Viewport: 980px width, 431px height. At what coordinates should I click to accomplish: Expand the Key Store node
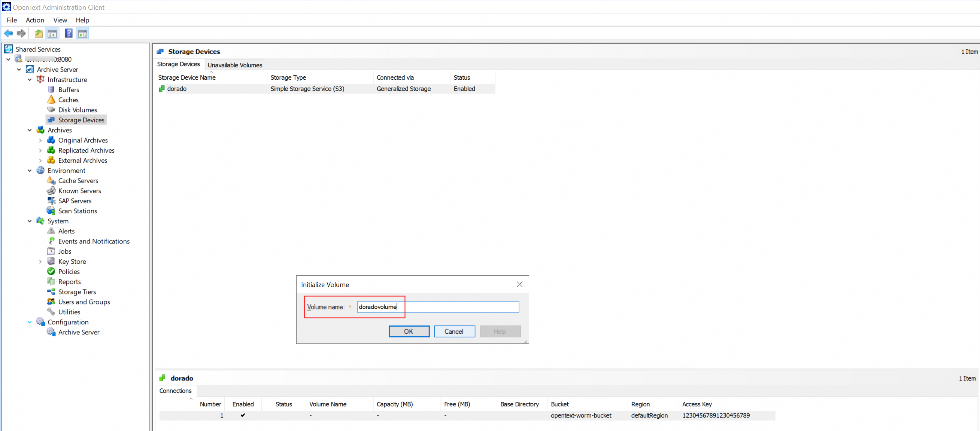[40, 262]
